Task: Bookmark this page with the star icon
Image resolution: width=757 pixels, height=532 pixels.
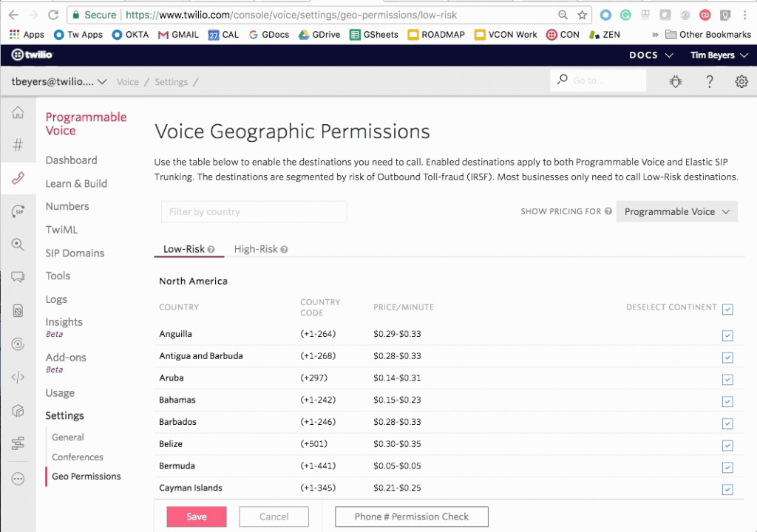Action: pyautogui.click(x=583, y=15)
